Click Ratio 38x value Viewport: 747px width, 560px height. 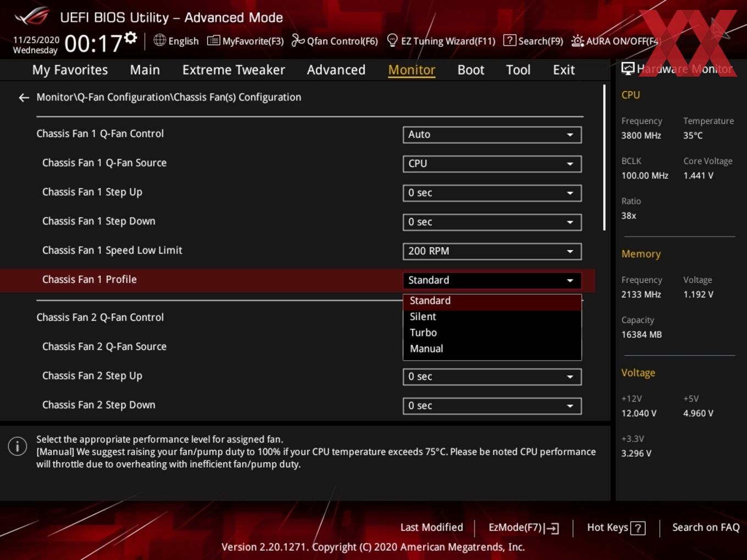click(x=629, y=216)
